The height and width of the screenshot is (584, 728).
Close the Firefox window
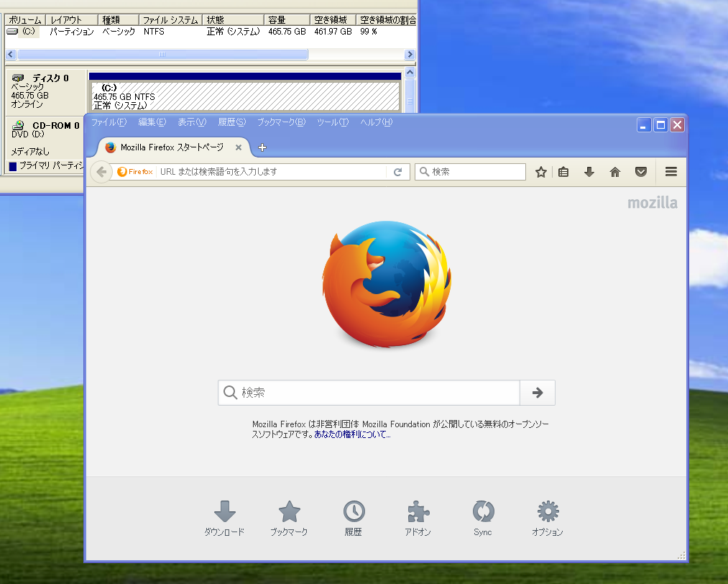pyautogui.click(x=678, y=125)
